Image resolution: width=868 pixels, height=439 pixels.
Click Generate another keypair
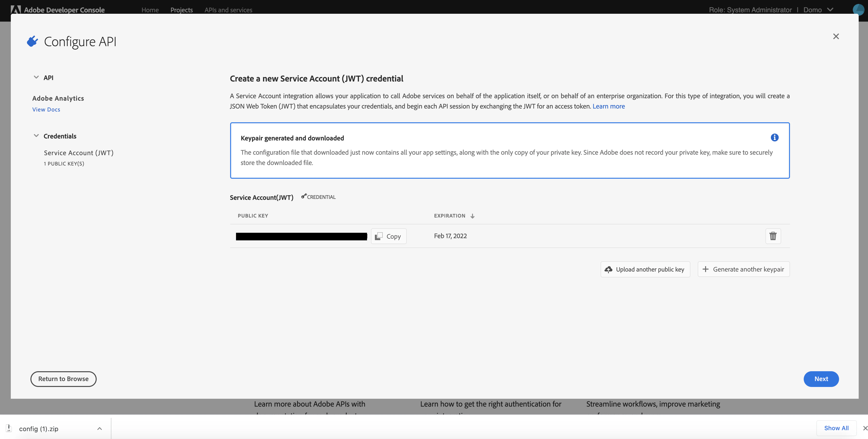click(744, 269)
